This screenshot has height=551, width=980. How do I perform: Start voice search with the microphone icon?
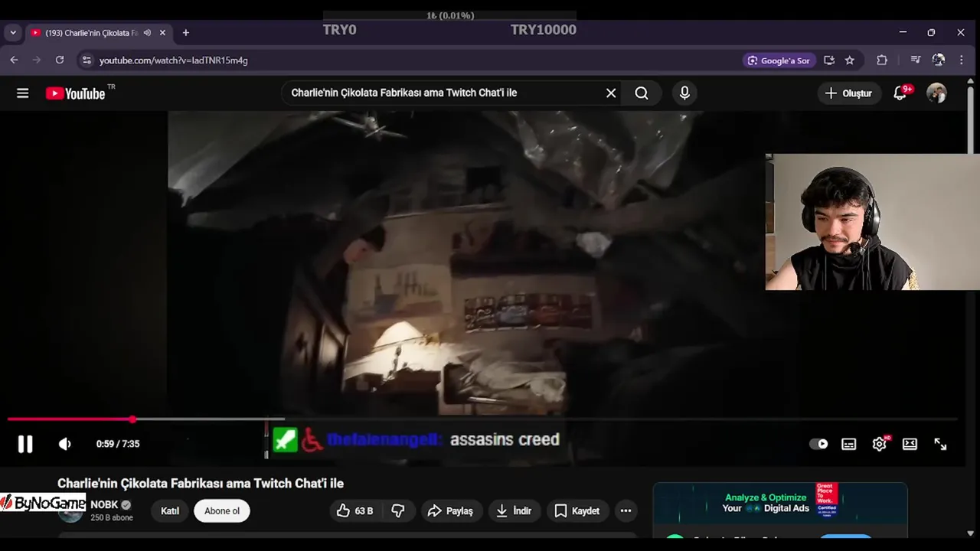(x=684, y=93)
